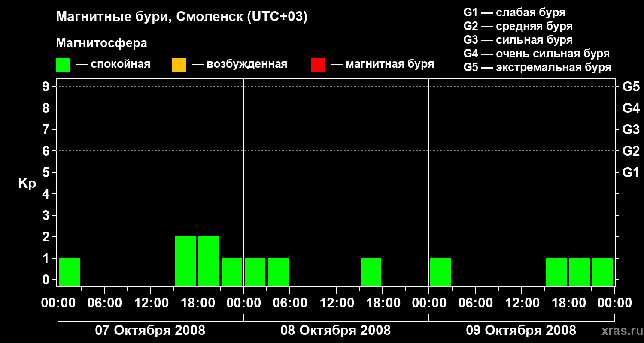This screenshot has height=343, width=644.
Task: Click the white day divider between 08 and 09 October
Action: [429, 182]
